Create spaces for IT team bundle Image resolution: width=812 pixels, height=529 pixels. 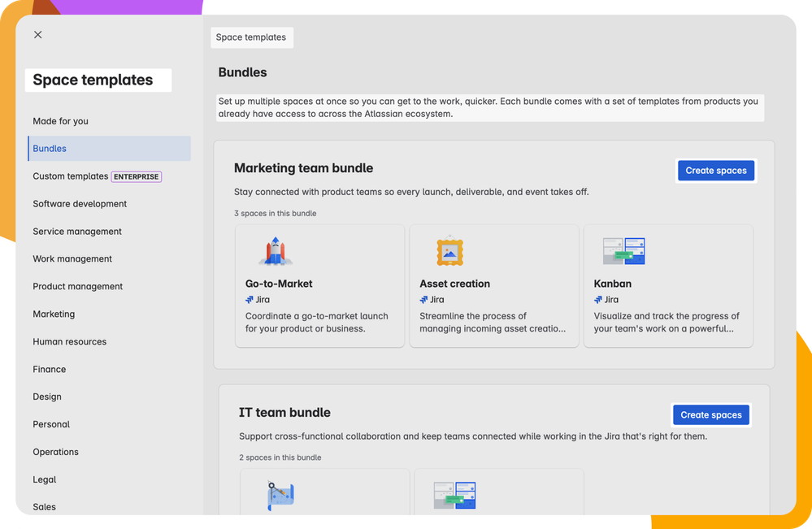(x=711, y=414)
